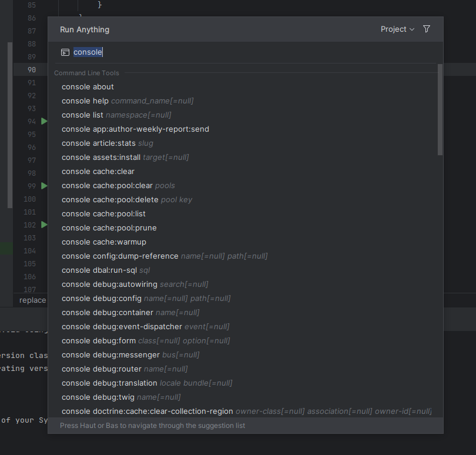476x455 pixels.
Task: Pick 'console cache:clear' command
Action: 246,172
